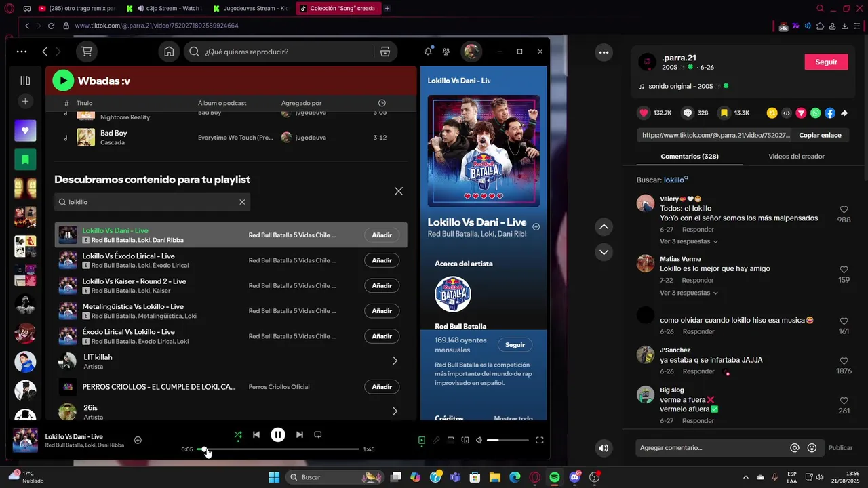Follow Red Bull Batalla artist
The image size is (868, 488).
click(515, 345)
